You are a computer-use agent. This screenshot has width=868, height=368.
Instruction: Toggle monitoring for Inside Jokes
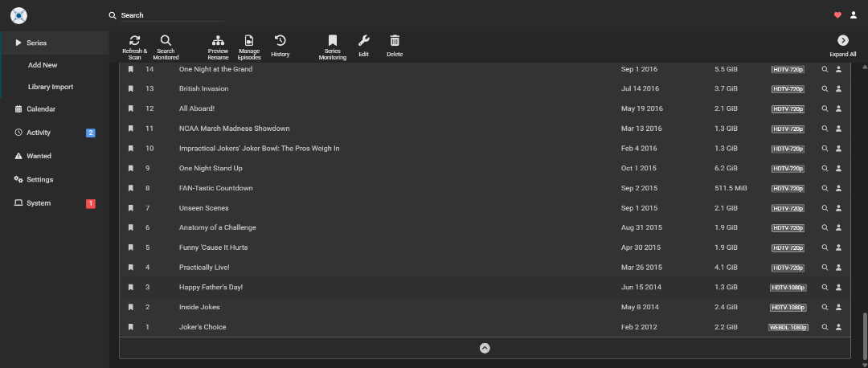[131, 307]
